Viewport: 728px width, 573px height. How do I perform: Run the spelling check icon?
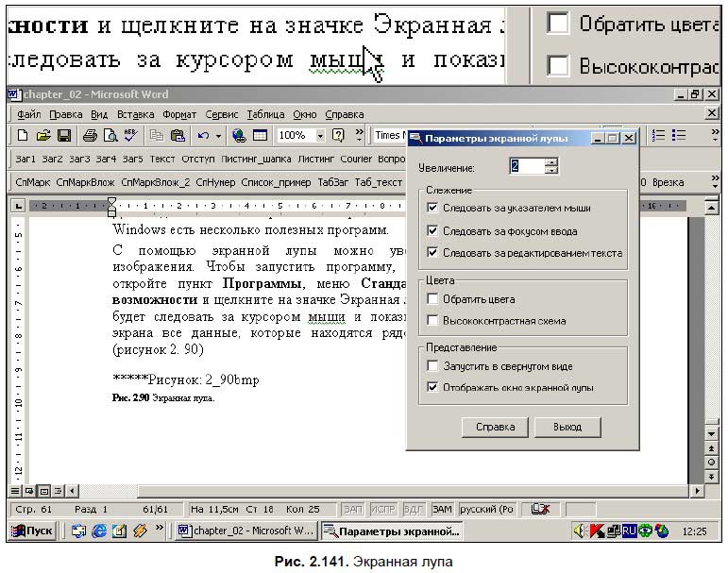click(x=130, y=136)
